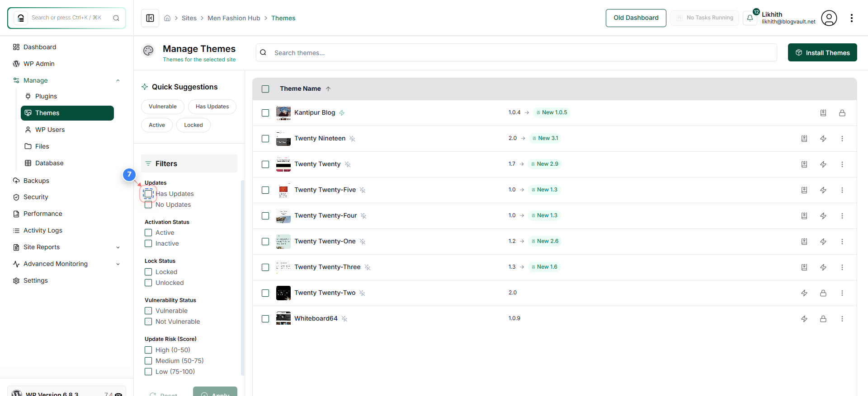Expand the Site Reports section
This screenshot has width=868, height=396.
coord(118,247)
